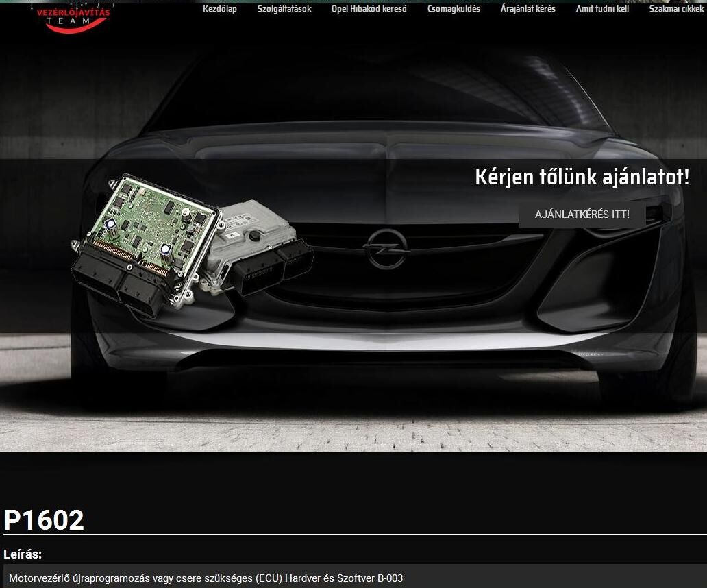Open the Amit tudni kell page
The image size is (707, 588).
coord(602,9)
